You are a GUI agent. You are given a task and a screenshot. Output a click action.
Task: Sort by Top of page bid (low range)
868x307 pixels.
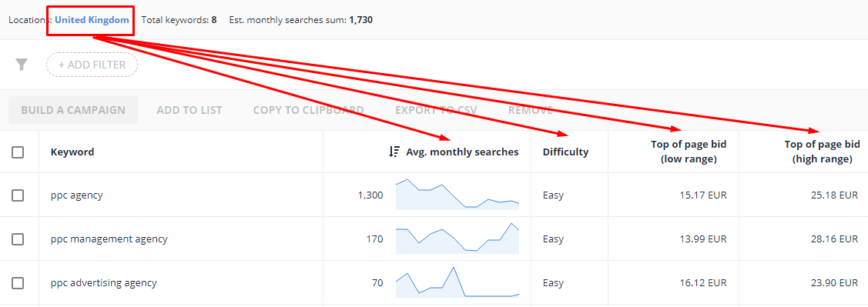[x=689, y=152]
